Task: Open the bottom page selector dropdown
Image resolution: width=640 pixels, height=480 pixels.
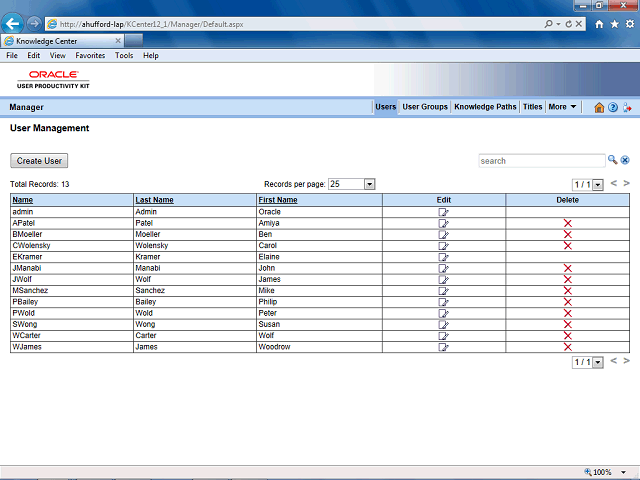Action: [598, 362]
